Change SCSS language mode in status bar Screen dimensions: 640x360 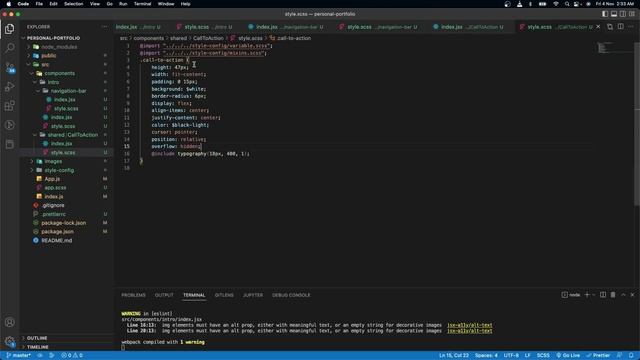tap(543, 356)
